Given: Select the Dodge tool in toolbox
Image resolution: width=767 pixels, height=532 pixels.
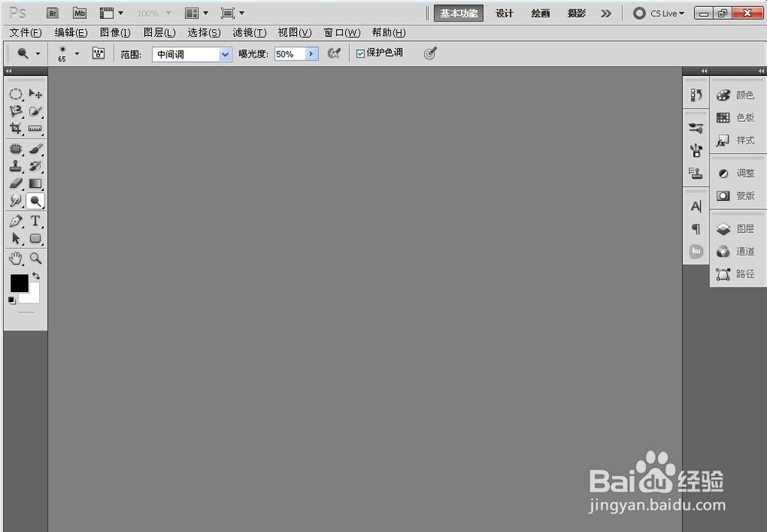Looking at the screenshot, I should click(x=35, y=201).
